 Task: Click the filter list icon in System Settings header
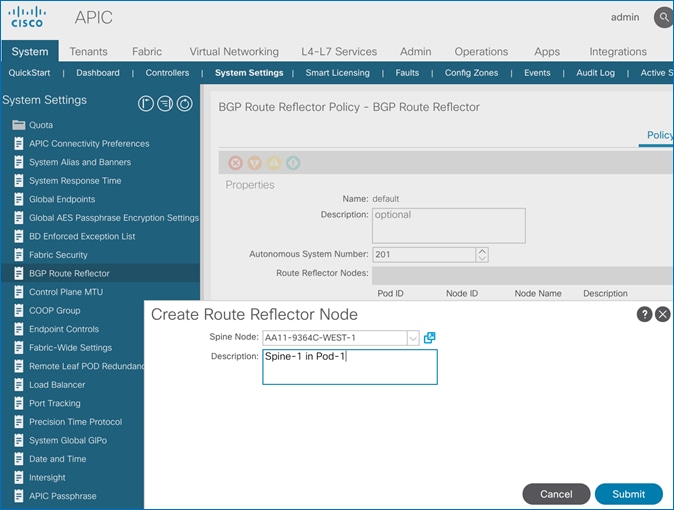click(165, 103)
